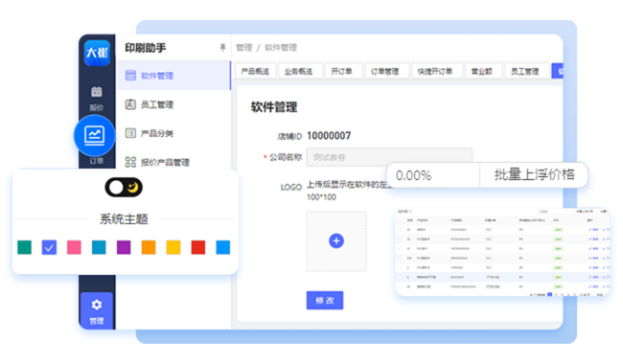Open the 快捷开订单 tab
Viewport: 623px width, 364px height.
pyautogui.click(x=435, y=72)
